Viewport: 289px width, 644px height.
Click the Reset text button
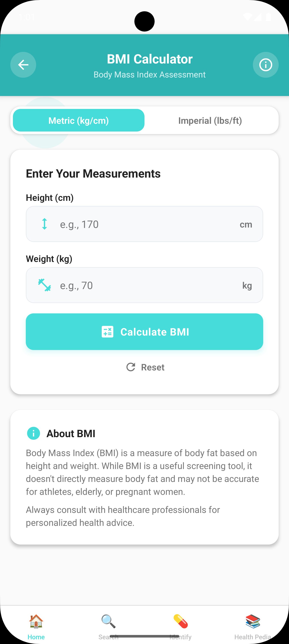153,367
